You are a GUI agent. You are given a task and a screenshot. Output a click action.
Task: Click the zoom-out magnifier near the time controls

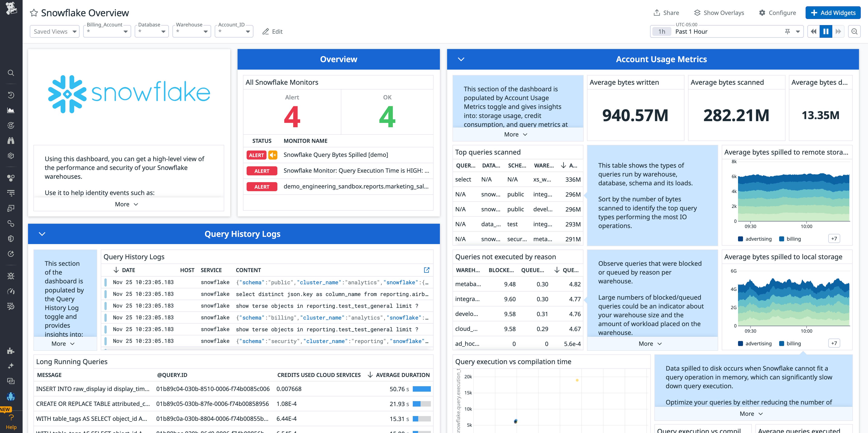(x=854, y=31)
